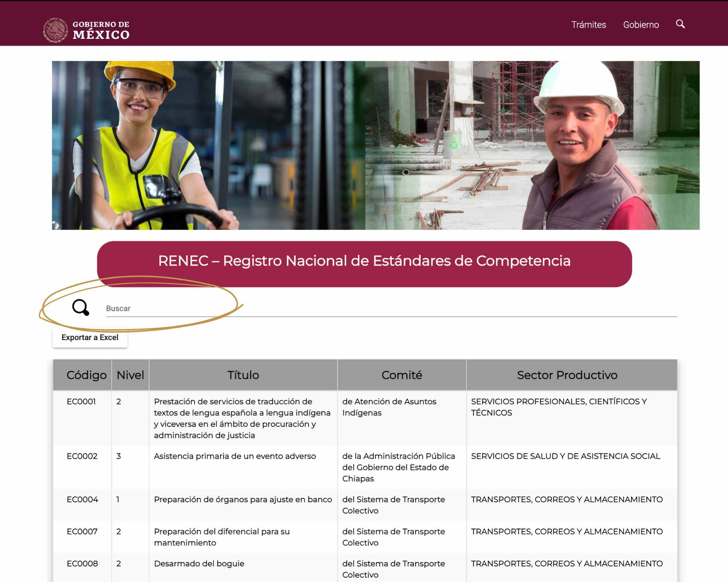Click the hero banner worker image
Viewport: 728px width, 582px height.
[375, 145]
